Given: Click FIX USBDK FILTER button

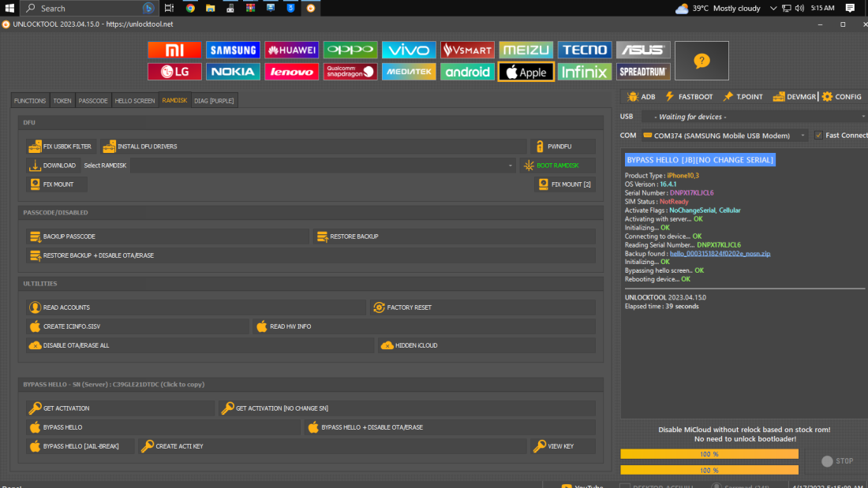Looking at the screenshot, I should (61, 147).
